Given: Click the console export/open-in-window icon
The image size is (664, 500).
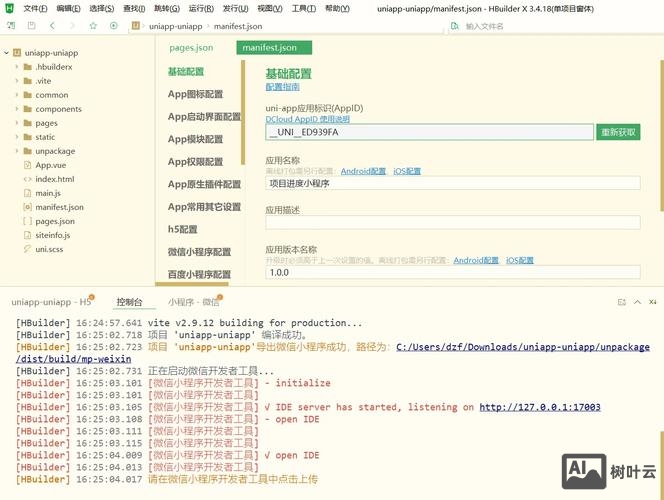Looking at the screenshot, I should pos(622,302).
